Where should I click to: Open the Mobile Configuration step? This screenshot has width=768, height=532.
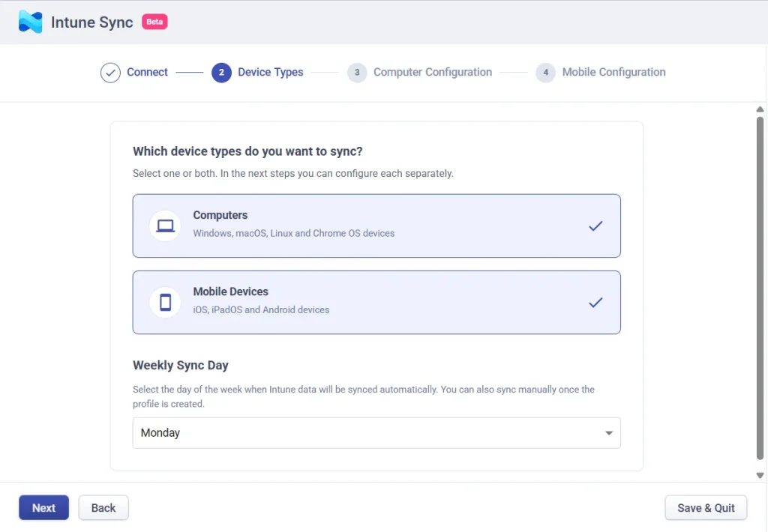[x=613, y=72]
